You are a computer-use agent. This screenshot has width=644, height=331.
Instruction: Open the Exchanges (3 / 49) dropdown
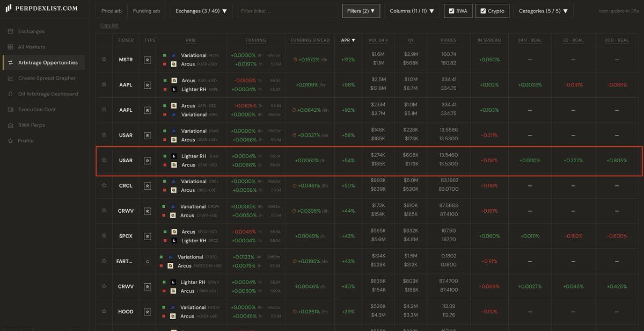201,11
